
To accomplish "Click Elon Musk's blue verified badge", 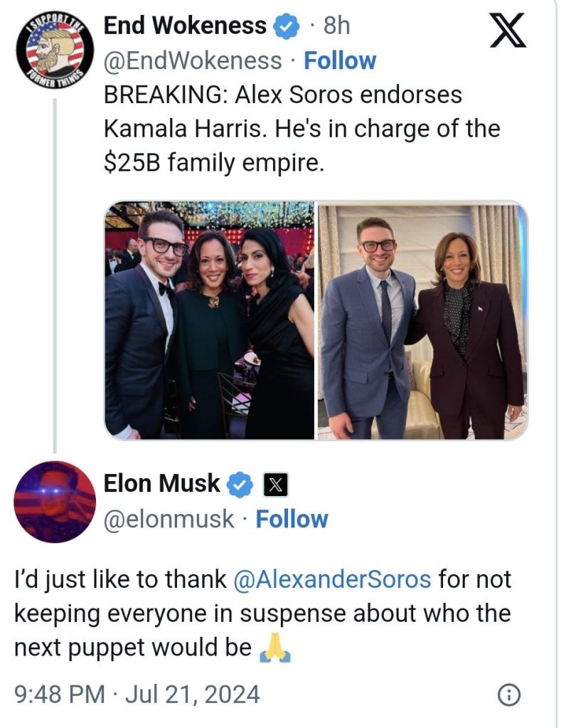I will pos(240,485).
